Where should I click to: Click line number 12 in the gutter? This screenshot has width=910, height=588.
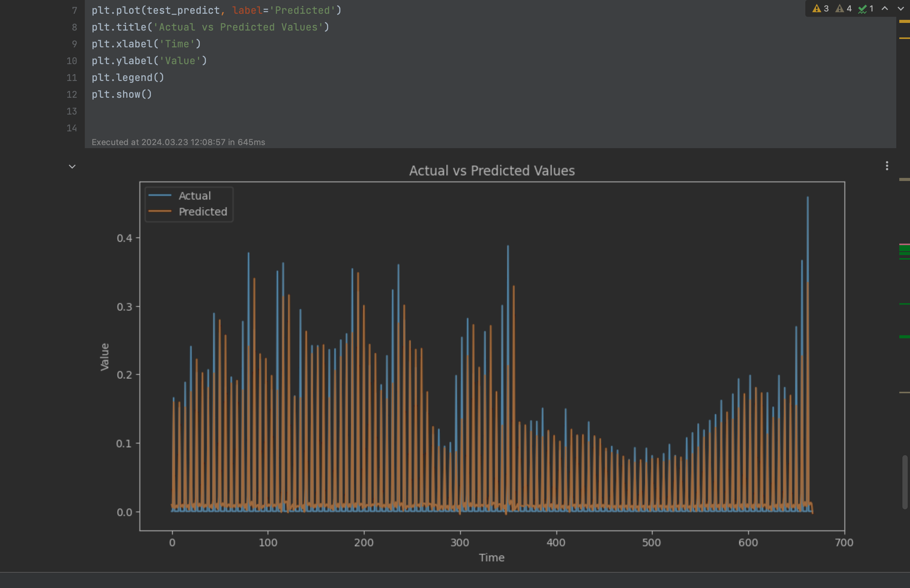point(72,94)
